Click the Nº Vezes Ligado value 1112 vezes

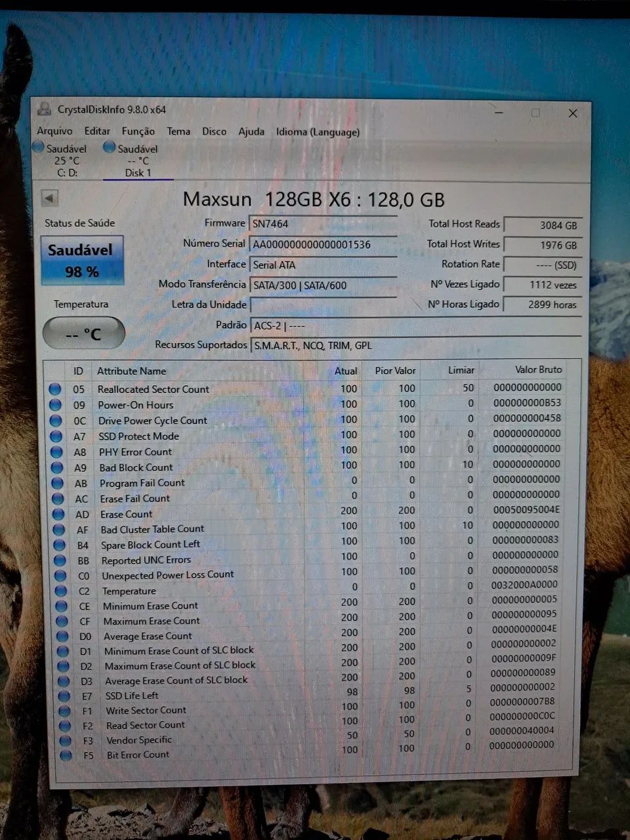(542, 285)
